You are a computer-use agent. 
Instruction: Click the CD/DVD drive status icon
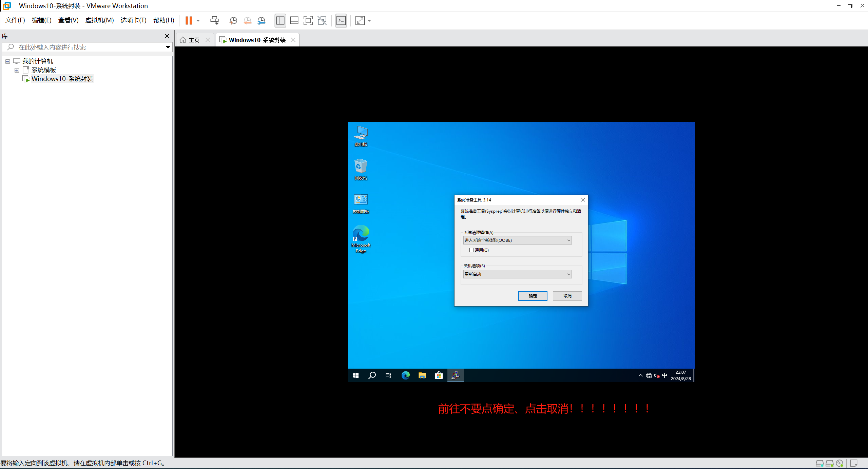click(840, 463)
